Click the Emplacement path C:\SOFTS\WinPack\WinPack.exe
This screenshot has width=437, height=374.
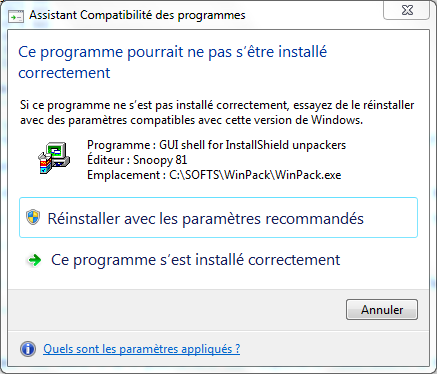[x=255, y=175]
